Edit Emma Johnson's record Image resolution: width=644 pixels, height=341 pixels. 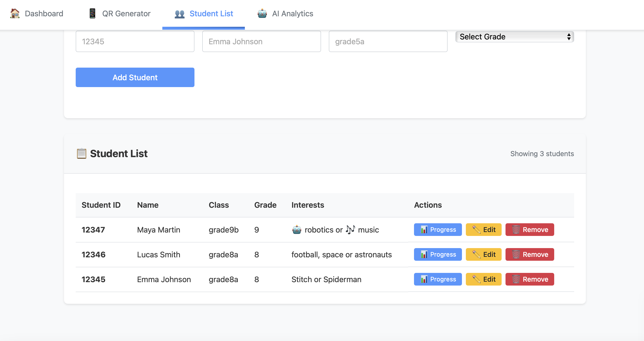(483, 279)
